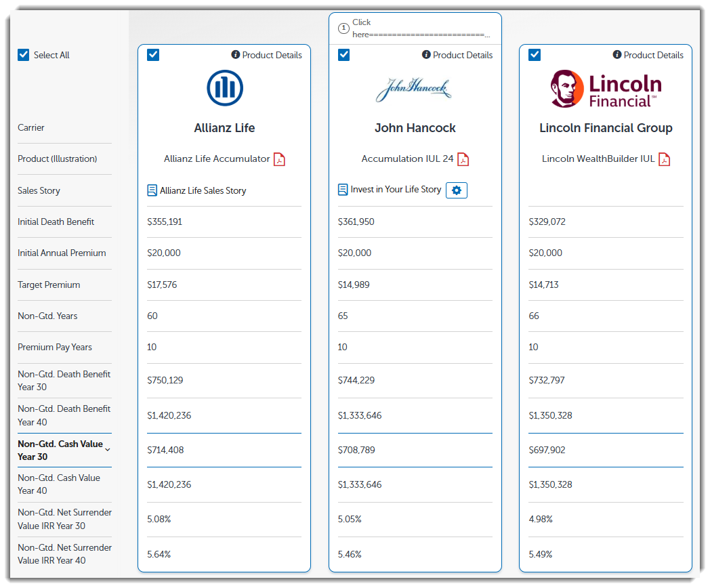The image size is (710, 588).
Task: Click the gear settings icon for Invest in Your Life Story
Action: point(457,190)
